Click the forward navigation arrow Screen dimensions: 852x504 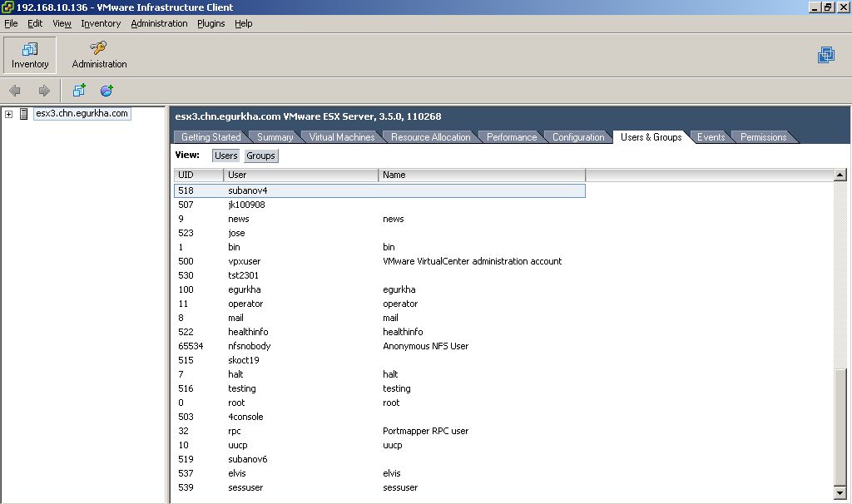[x=44, y=91]
